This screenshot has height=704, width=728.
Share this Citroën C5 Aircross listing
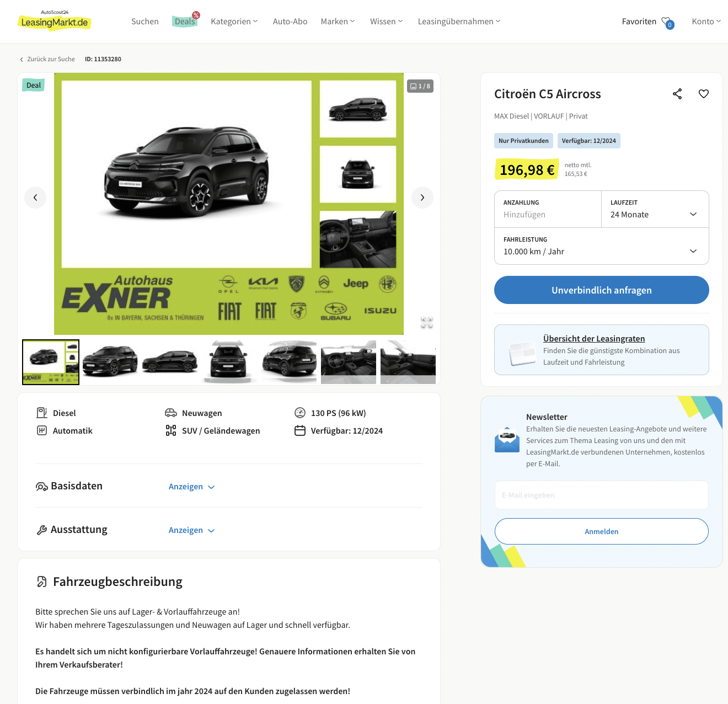(x=677, y=94)
